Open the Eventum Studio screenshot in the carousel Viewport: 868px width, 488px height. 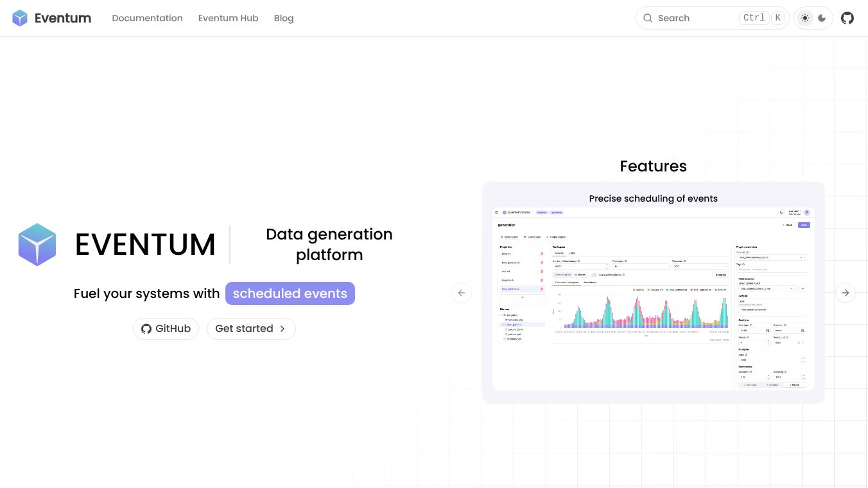653,299
